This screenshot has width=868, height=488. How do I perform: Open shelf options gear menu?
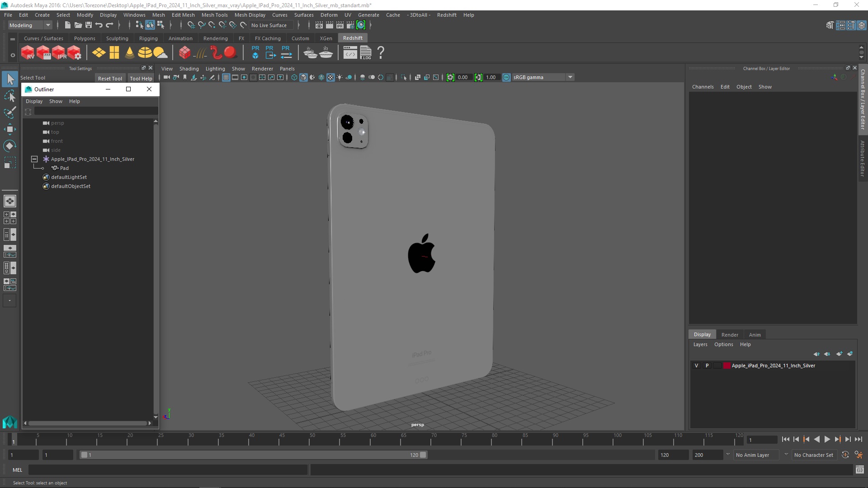point(13,55)
